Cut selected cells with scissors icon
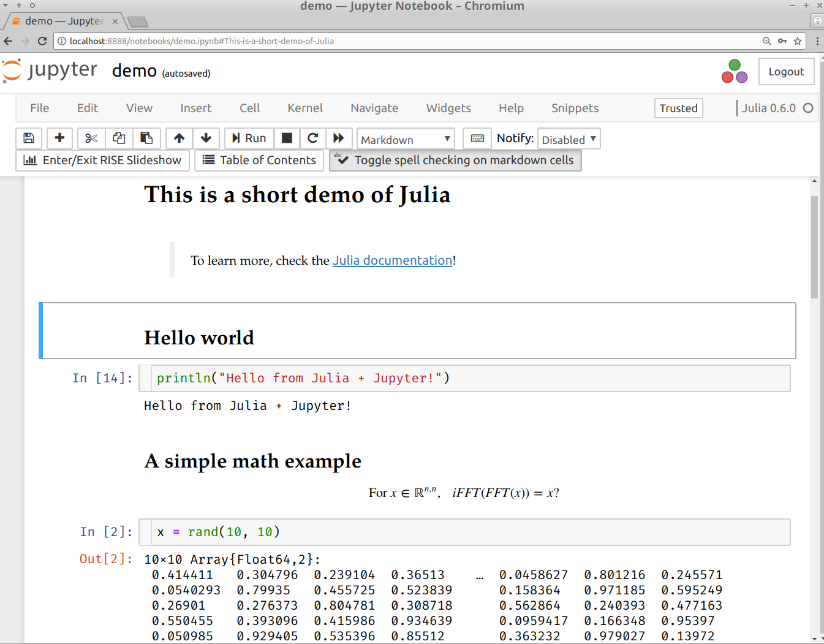Viewport: 824px width, 644px height. [x=91, y=138]
